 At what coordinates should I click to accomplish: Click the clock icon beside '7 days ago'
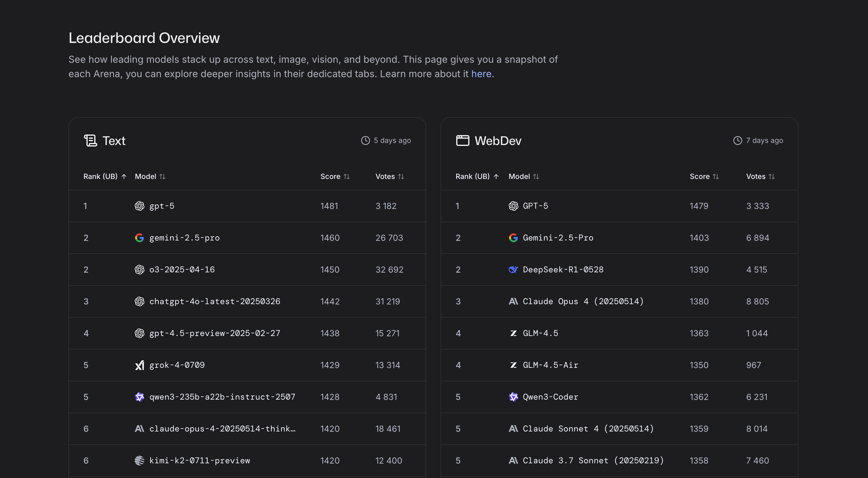coord(738,141)
